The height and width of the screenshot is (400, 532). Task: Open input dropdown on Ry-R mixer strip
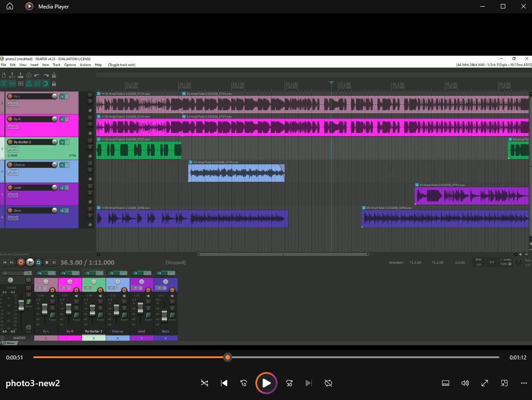coord(65,288)
